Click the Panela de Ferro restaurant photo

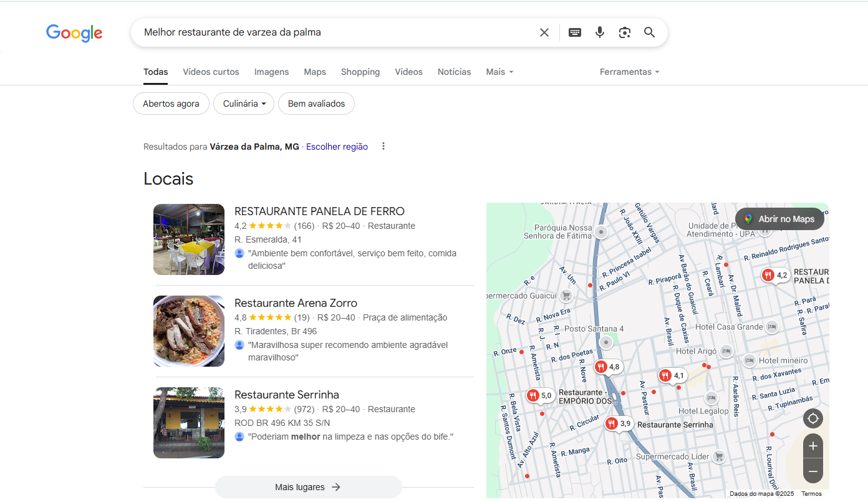pyautogui.click(x=189, y=239)
